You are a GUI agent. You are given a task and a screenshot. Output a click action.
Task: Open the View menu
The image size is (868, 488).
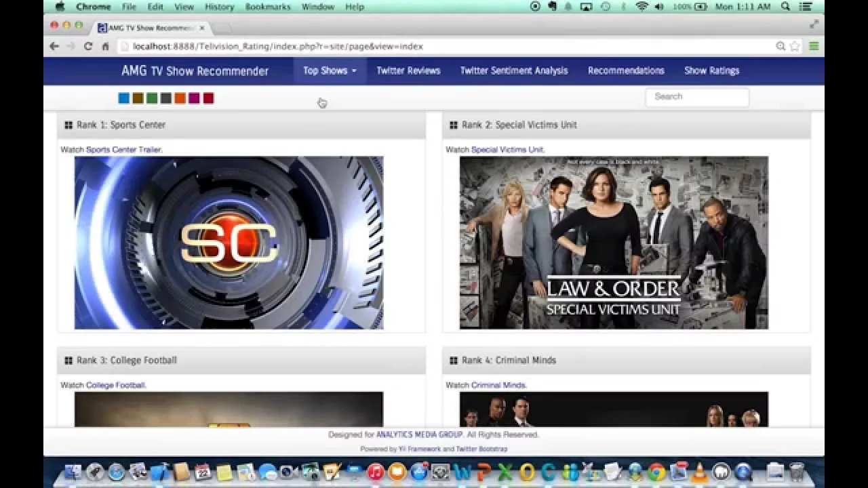[x=184, y=7]
